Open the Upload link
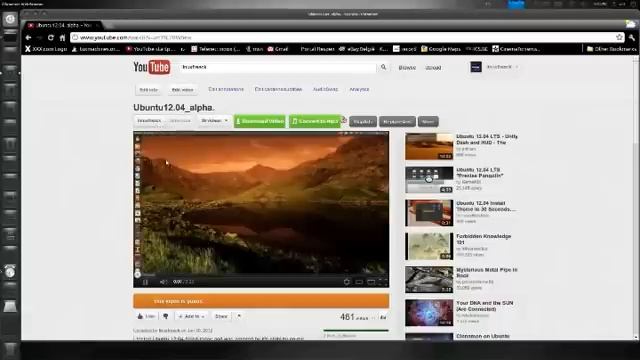Viewport: 640px width, 360px height. pyautogui.click(x=433, y=68)
